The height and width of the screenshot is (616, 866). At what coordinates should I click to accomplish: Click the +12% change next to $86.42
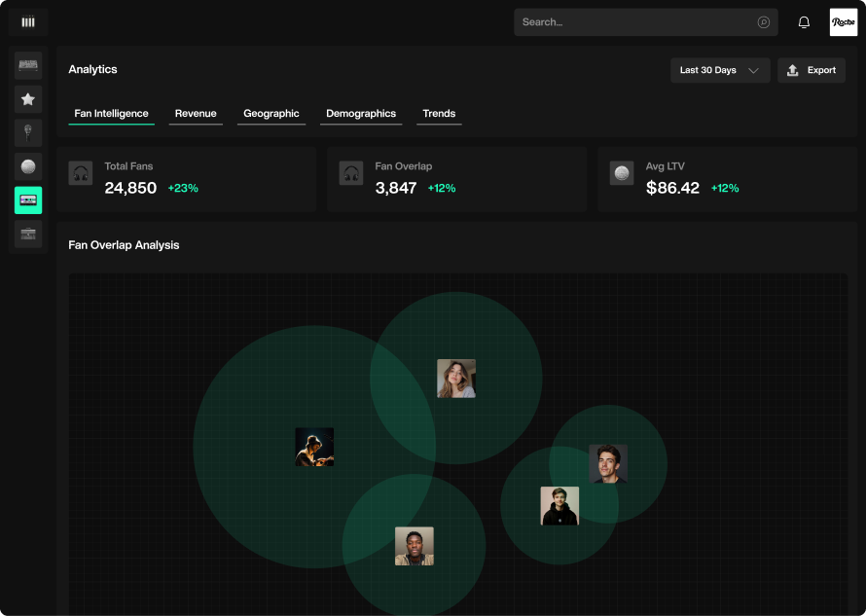pyautogui.click(x=725, y=189)
